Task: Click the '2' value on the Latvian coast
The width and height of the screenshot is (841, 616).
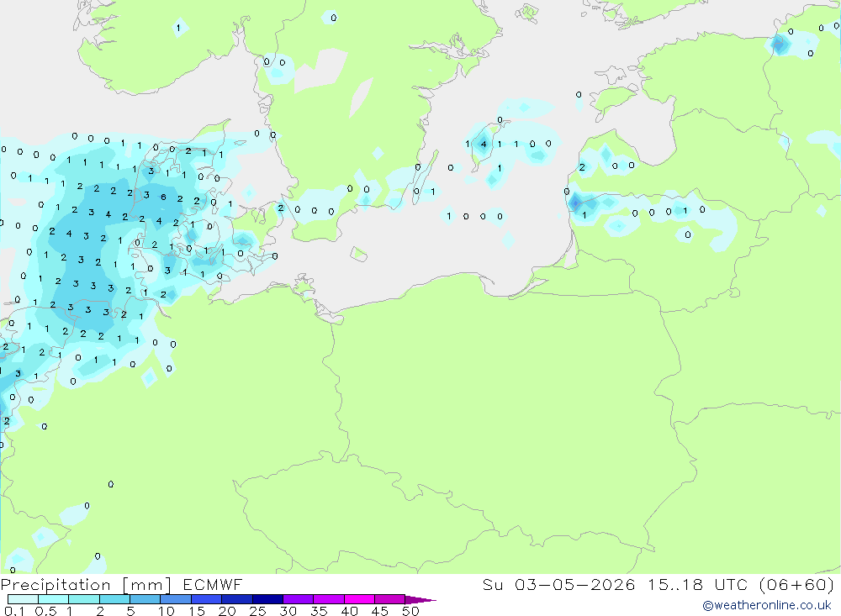Action: 582,167
